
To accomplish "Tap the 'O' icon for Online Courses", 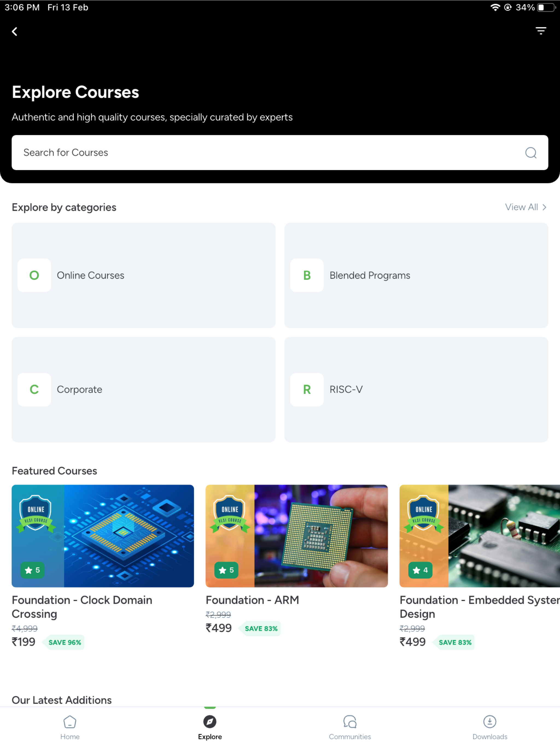I will pyautogui.click(x=34, y=275).
